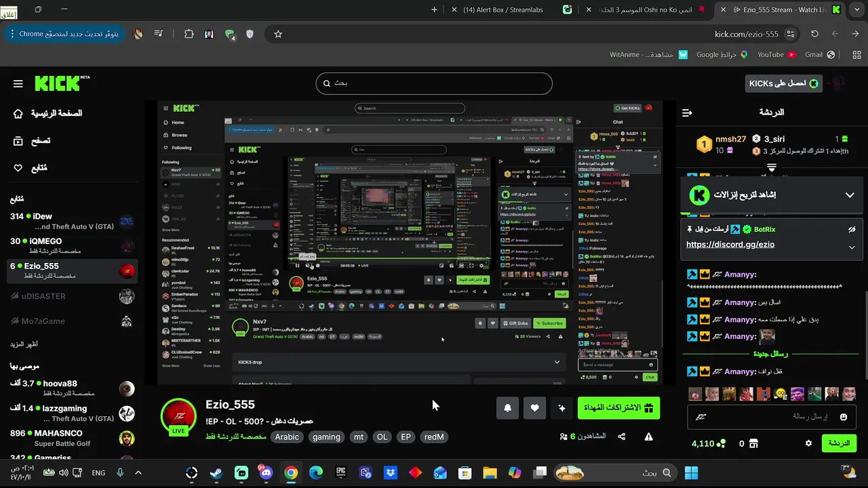This screenshot has width=868, height=488.
Task: Click the Kick search field
Action: tap(434, 83)
